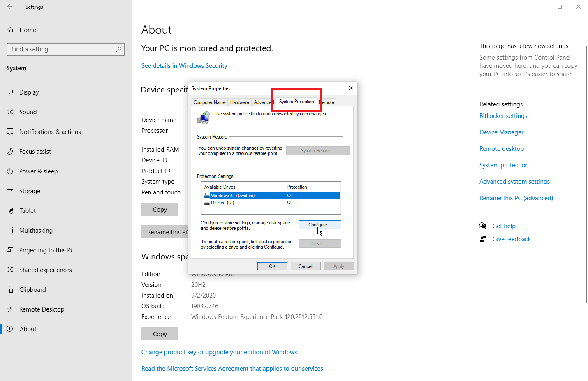Click the Find a setting search box
Screen dimensions: 588x381
coord(66,49)
